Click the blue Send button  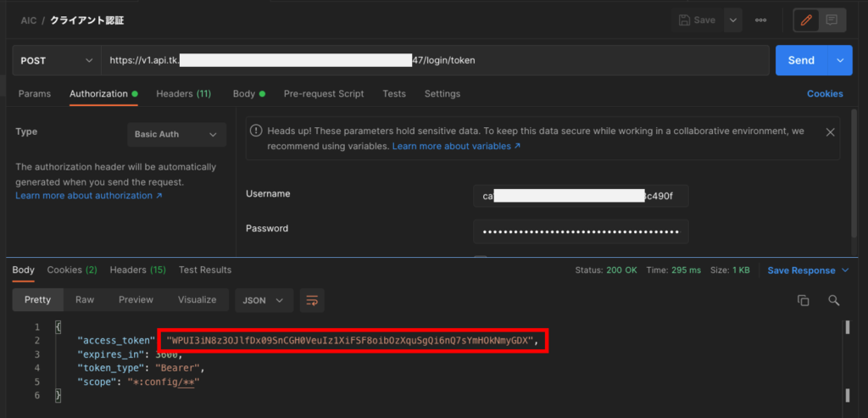click(x=801, y=60)
